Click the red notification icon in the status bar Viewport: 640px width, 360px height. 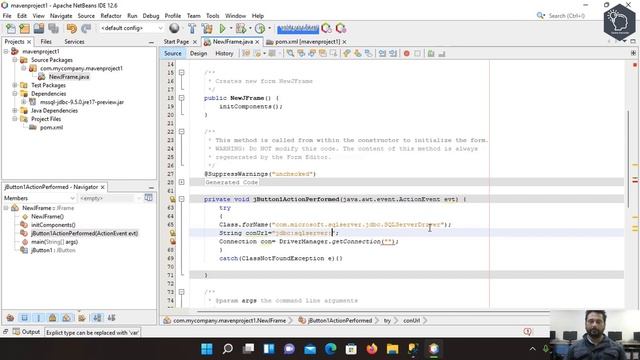[x=528, y=331]
